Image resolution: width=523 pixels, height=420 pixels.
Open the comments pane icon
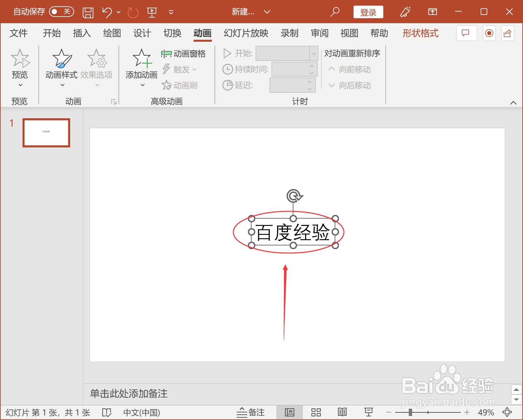(x=466, y=33)
